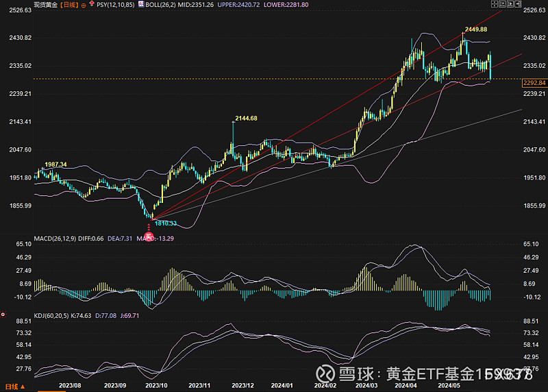Click the LOWER:2281.80 Bollinger value
The height and width of the screenshot is (392, 548).
(286, 5)
